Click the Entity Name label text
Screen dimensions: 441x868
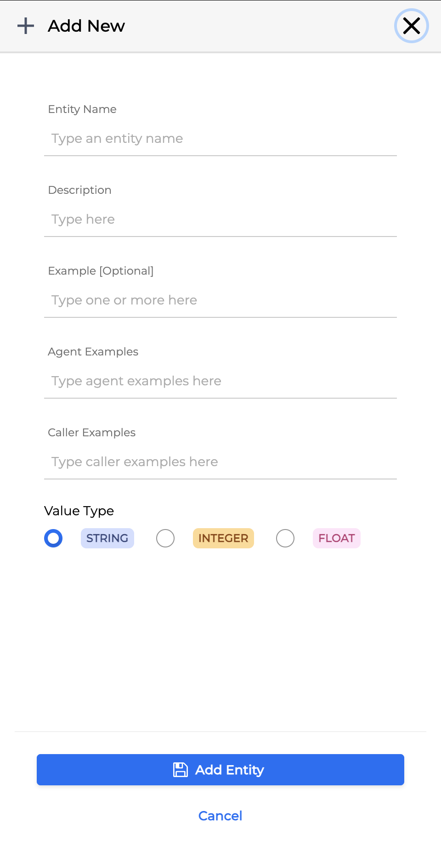pos(82,109)
